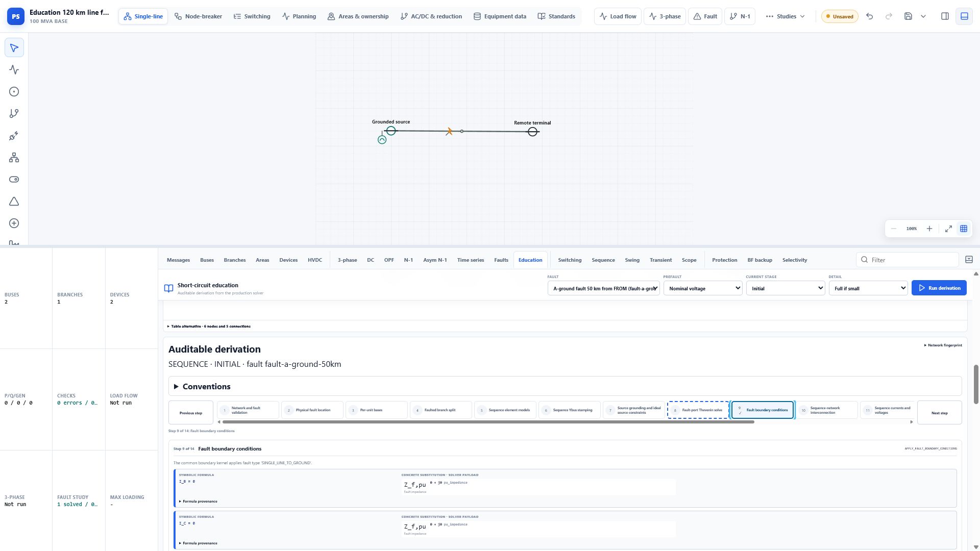
Task: Open the Studies menu
Action: 786,16
